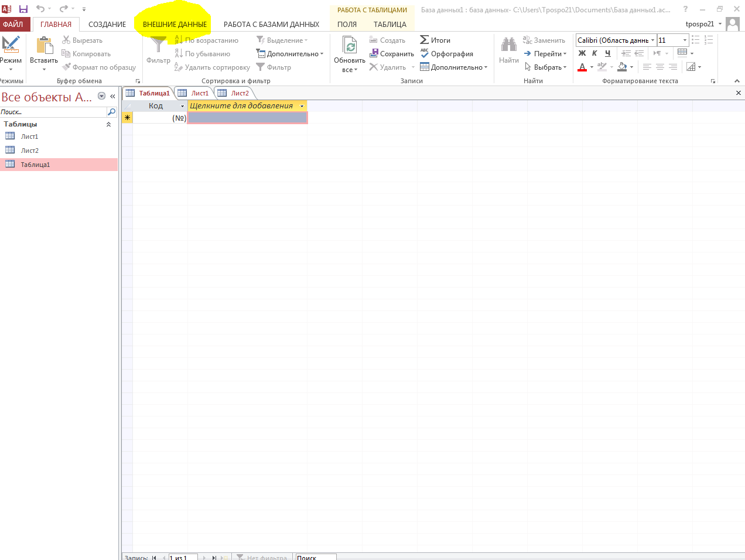Open Выбрать select dropdown

tap(545, 67)
